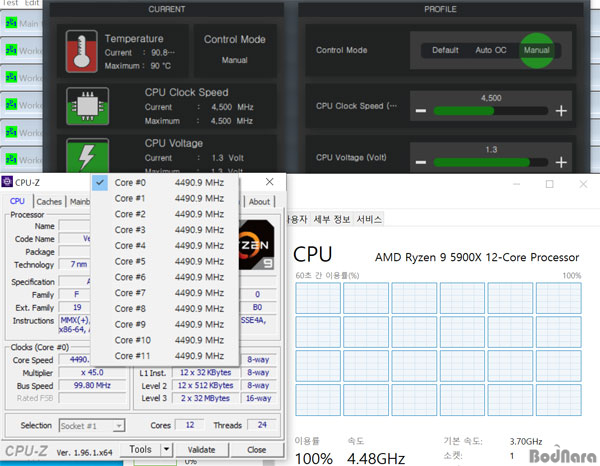This screenshot has width=600, height=466.
Task: Increase CPU Clock Speed with plus icon
Action: (561, 111)
